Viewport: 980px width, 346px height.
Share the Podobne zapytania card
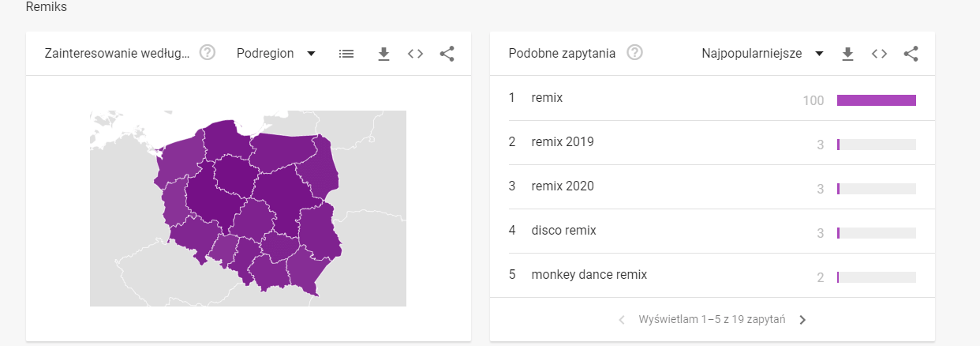[x=911, y=54]
